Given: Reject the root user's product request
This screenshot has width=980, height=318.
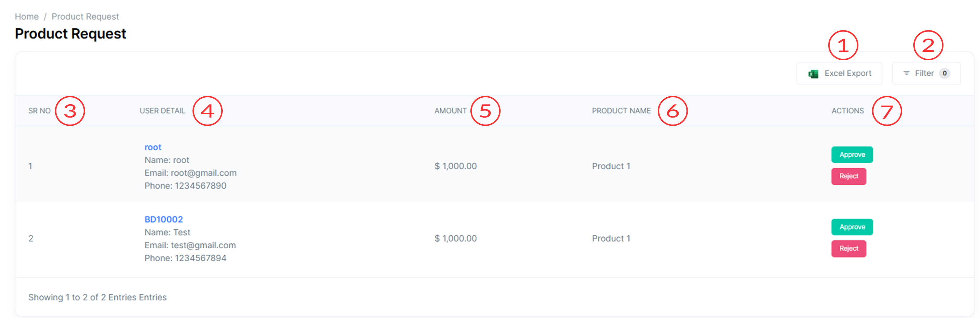Looking at the screenshot, I should (848, 176).
